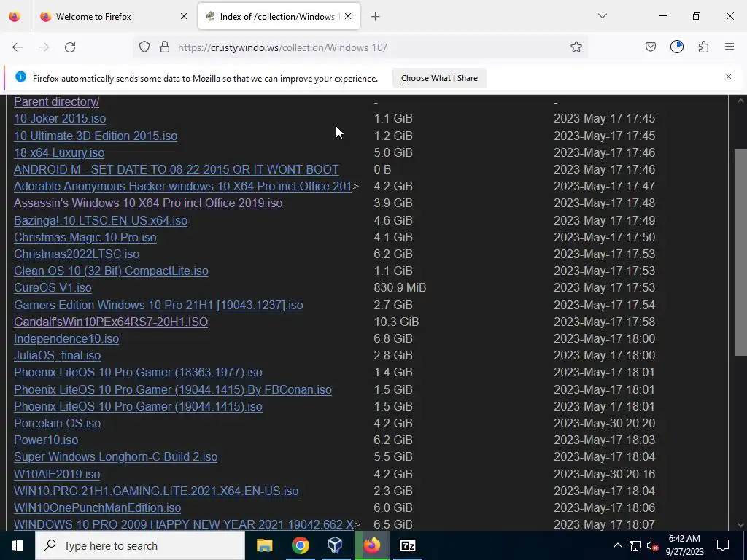Download Bazinga!.10.LTSC.EN-US.x64.iso

pyautogui.click(x=101, y=220)
